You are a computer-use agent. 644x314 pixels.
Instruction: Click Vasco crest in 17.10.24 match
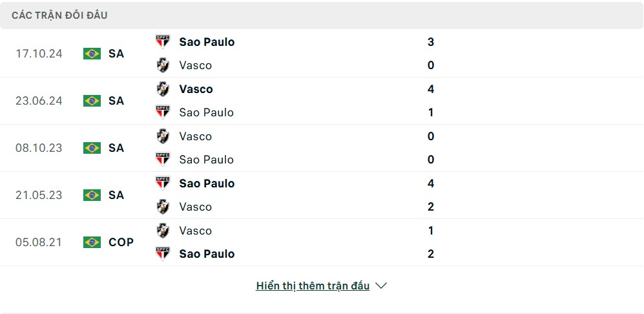pos(163,65)
